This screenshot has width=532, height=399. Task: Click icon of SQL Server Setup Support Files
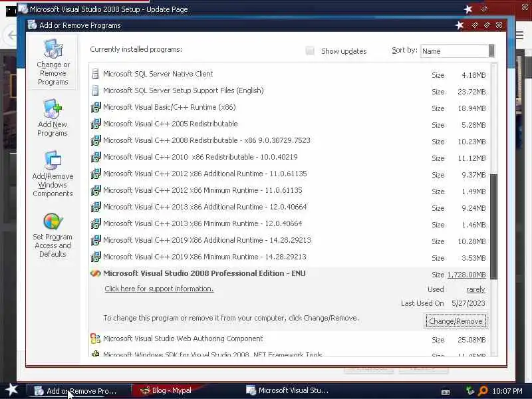click(95, 90)
